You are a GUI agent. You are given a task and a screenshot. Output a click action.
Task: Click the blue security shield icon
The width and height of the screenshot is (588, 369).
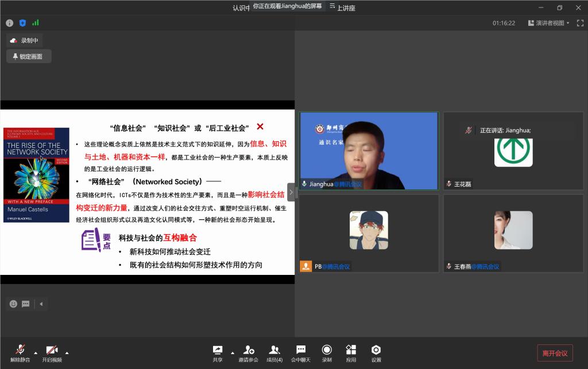tap(22, 23)
